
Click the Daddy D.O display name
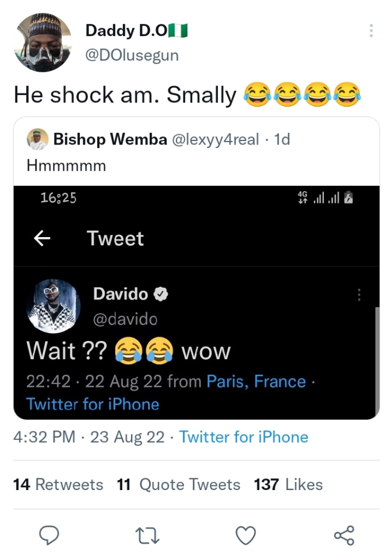126,30
